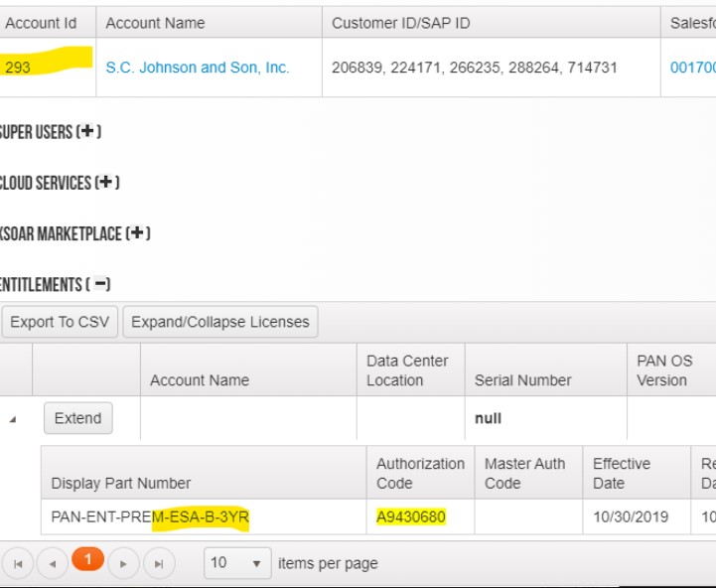Screen dimensions: 716x588
Task: Select page 1 in the pager
Action: [87, 560]
